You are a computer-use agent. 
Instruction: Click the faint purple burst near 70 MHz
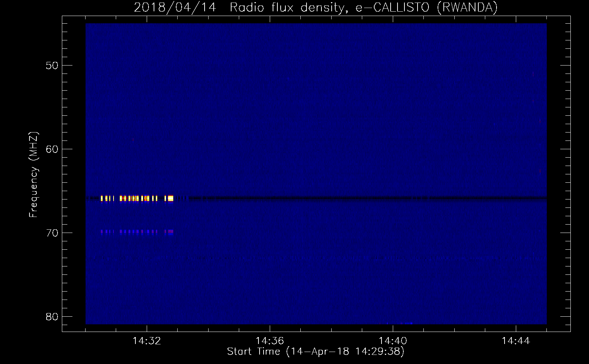pos(137,232)
